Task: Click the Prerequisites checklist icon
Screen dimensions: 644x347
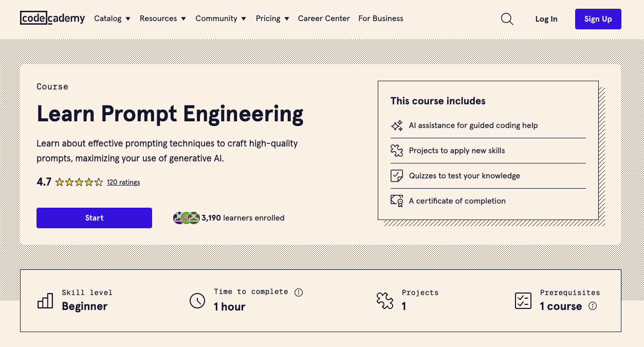Action: [x=523, y=300]
